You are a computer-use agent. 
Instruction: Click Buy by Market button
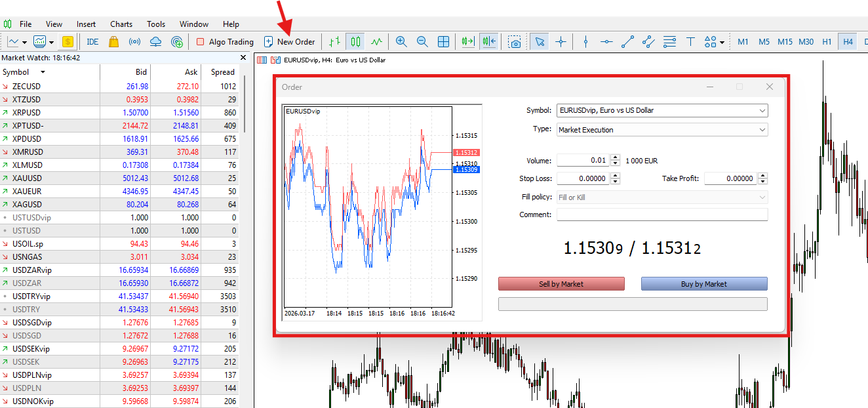tap(704, 283)
